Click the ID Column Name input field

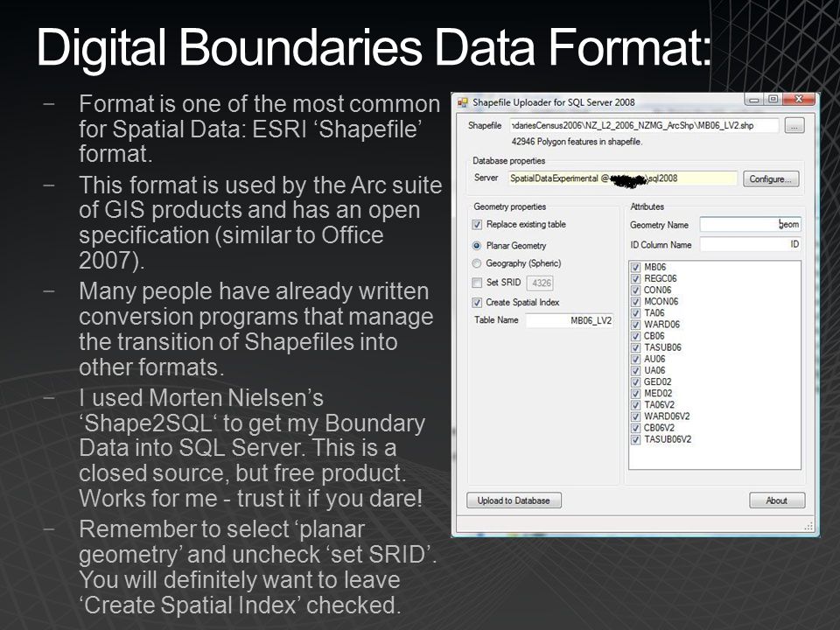[x=750, y=244]
